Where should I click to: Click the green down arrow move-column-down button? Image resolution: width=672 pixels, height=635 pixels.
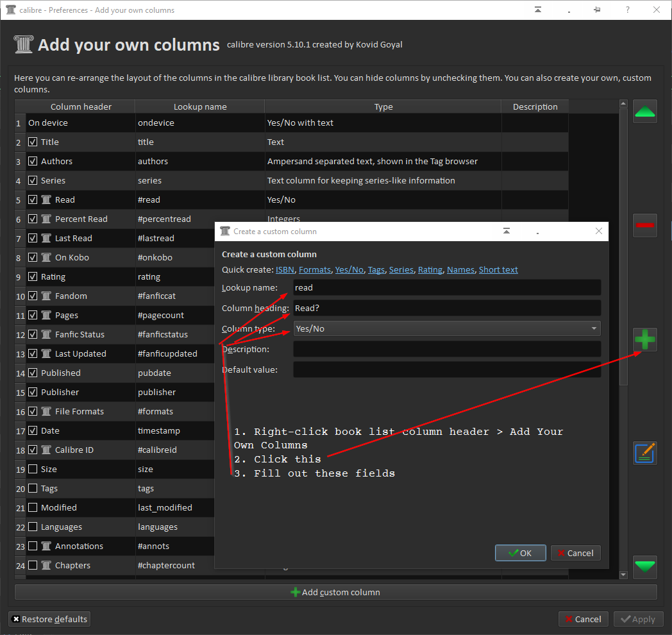644,566
